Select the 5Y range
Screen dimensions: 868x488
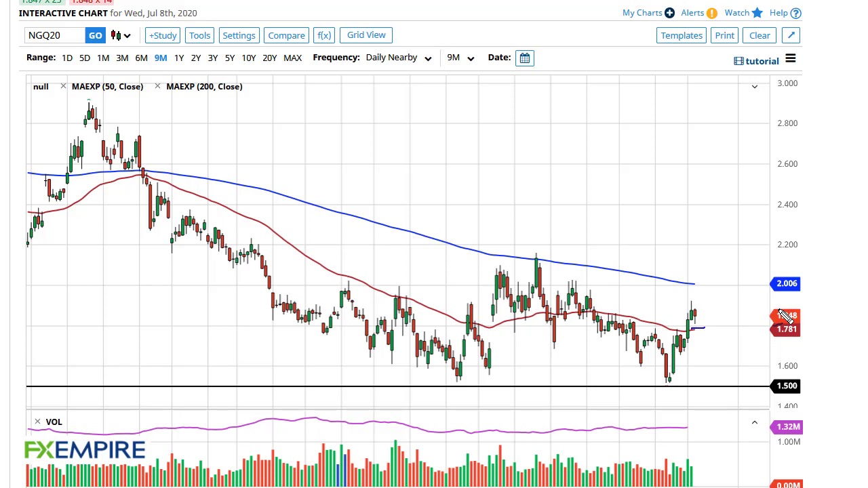click(x=230, y=58)
